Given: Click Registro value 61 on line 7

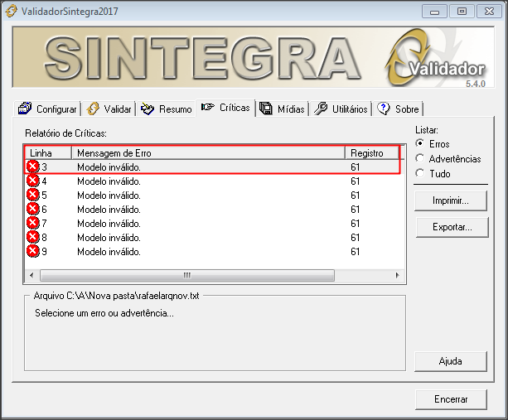Looking at the screenshot, I should [x=355, y=224].
